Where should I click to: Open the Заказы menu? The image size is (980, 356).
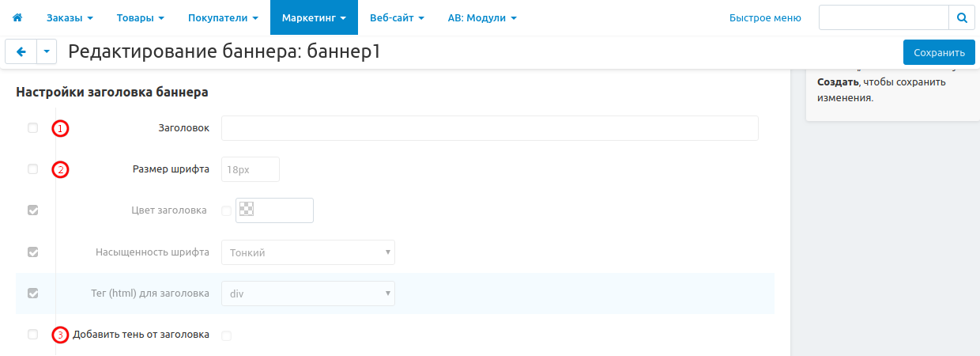tap(70, 17)
